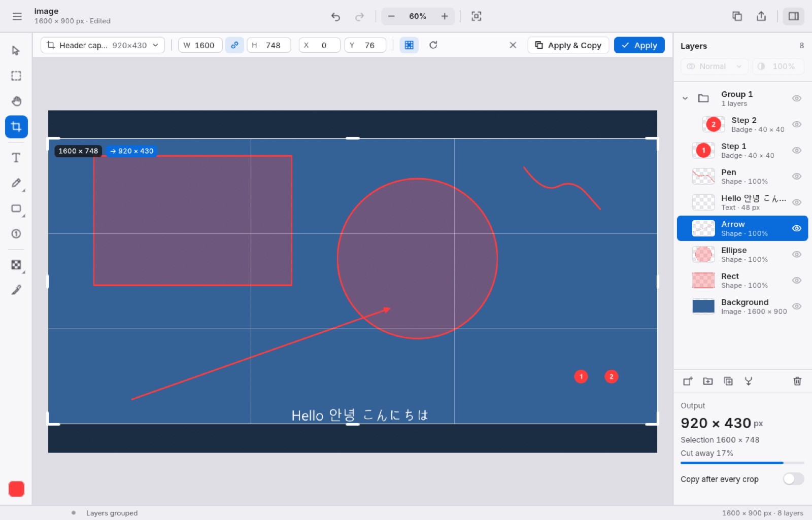
Task: Select the Pen drawing tool
Action: pyautogui.click(x=16, y=183)
